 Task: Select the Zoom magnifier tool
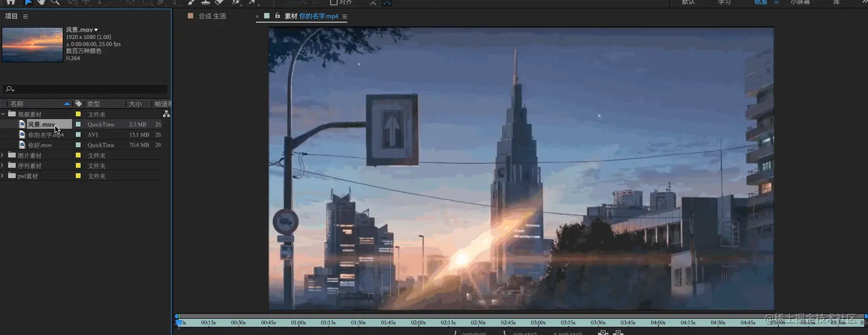pyautogui.click(x=55, y=2)
